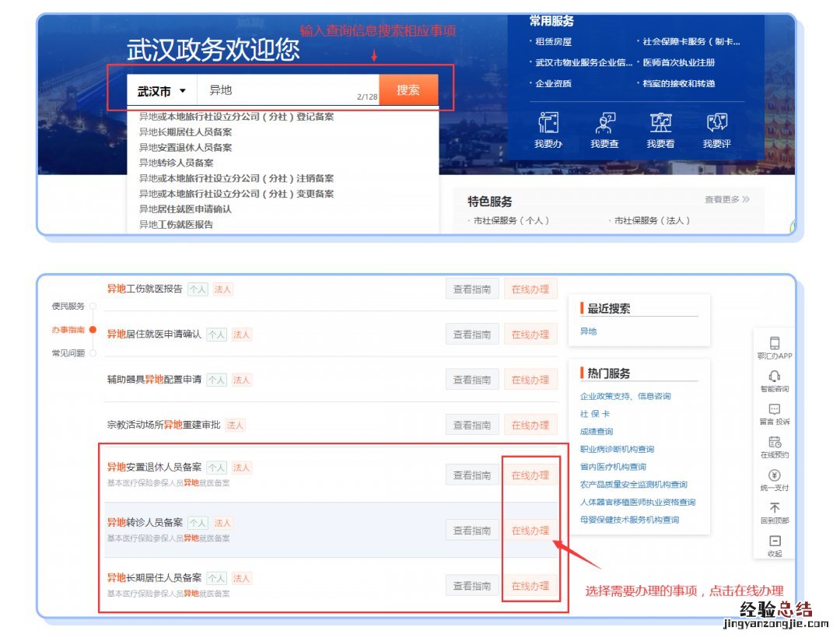Choose 异地转诊人员备案 from search suggestions
840x638 pixels.
pos(176,163)
